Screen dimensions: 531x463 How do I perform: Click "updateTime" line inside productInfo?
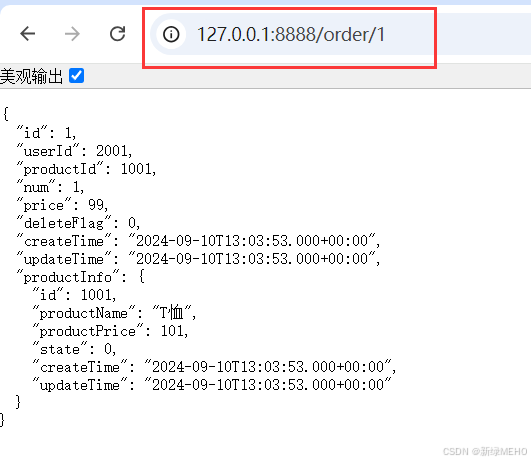pos(212,385)
